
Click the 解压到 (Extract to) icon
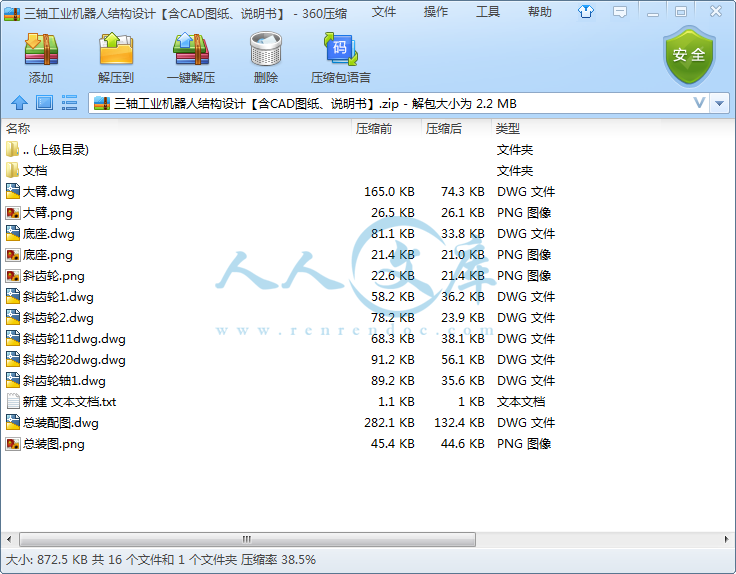click(116, 49)
